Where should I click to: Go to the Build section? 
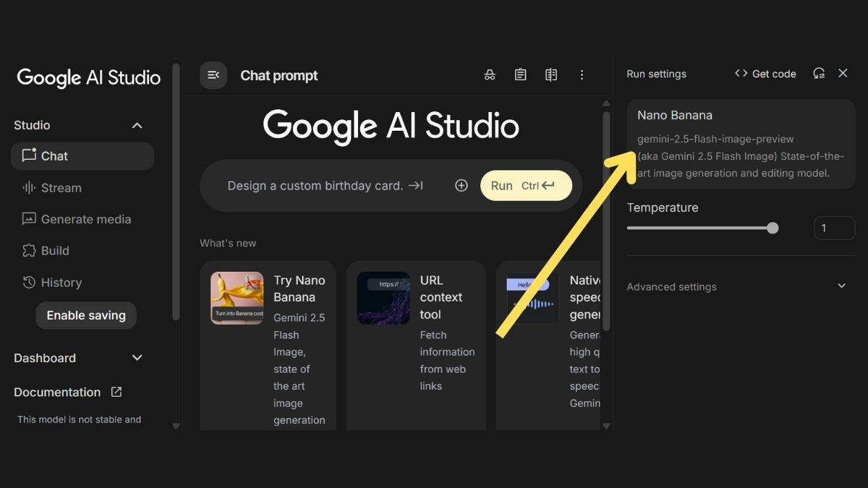(55, 251)
